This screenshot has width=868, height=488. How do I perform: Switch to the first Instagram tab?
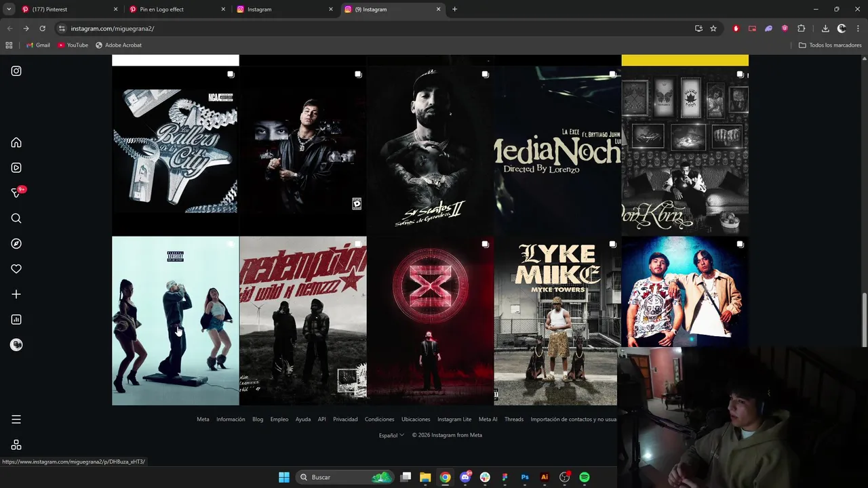[x=285, y=9]
